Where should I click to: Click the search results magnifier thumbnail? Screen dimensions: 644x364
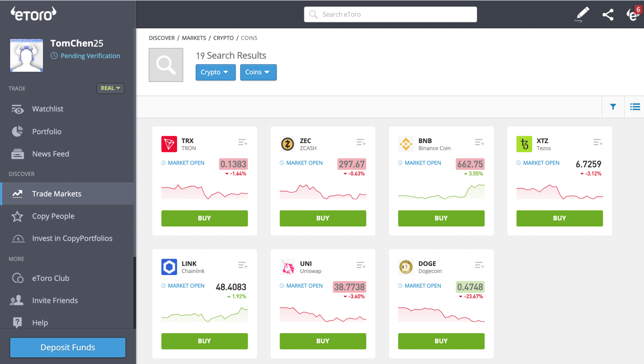click(166, 65)
